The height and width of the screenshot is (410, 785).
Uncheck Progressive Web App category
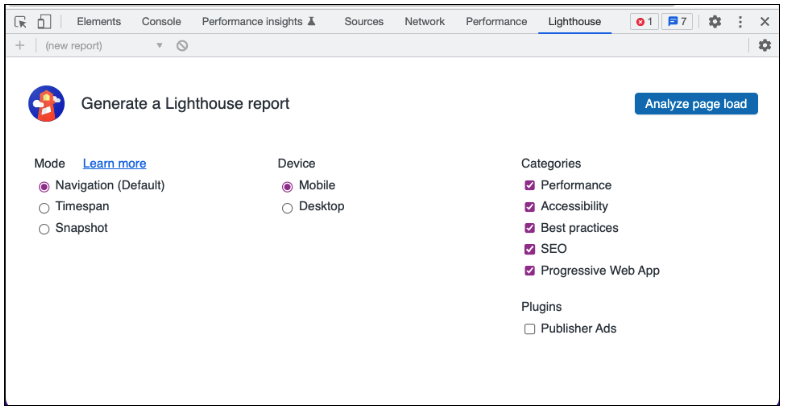pyautogui.click(x=530, y=271)
